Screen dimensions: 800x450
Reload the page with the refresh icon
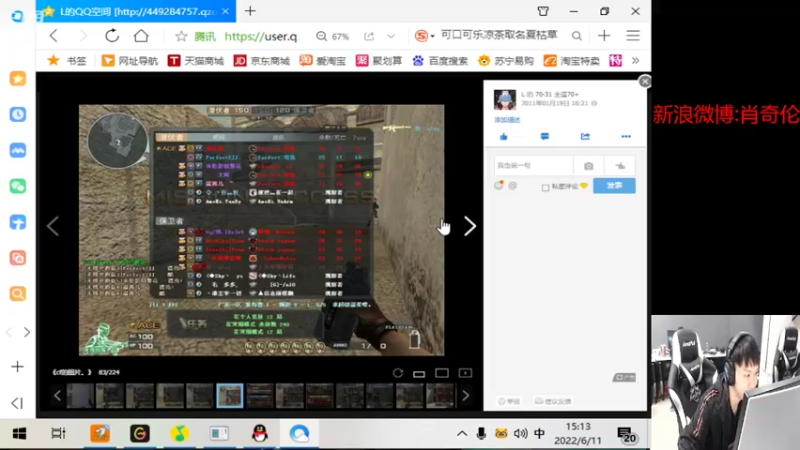[112, 36]
